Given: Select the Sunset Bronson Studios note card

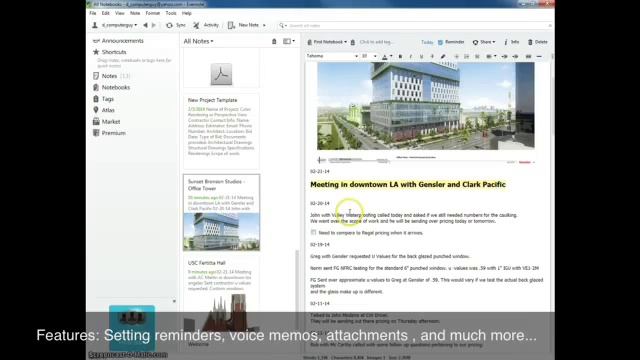Looking at the screenshot, I should pos(221,213).
